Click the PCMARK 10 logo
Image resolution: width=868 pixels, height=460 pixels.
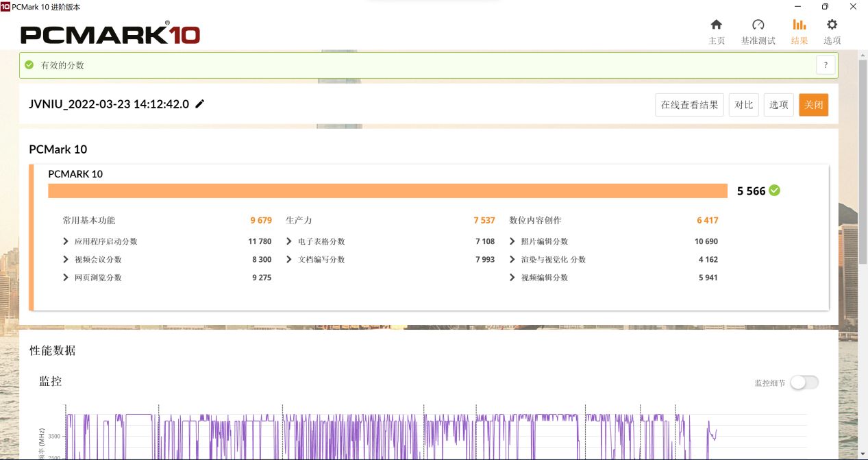pyautogui.click(x=110, y=32)
